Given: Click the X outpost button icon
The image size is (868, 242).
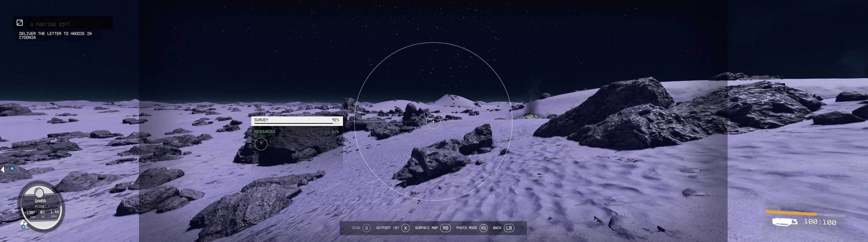Looking at the screenshot, I should (405, 228).
